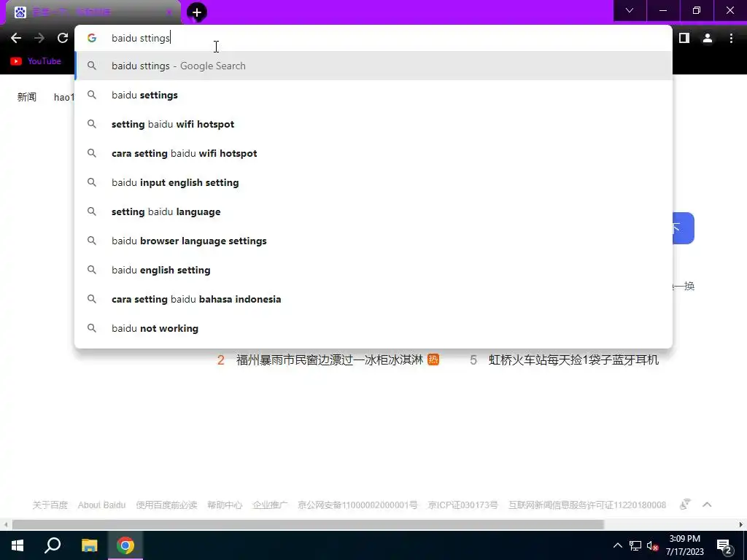Open the 关于百度 footer link
The width and height of the screenshot is (747, 560).
[50, 505]
